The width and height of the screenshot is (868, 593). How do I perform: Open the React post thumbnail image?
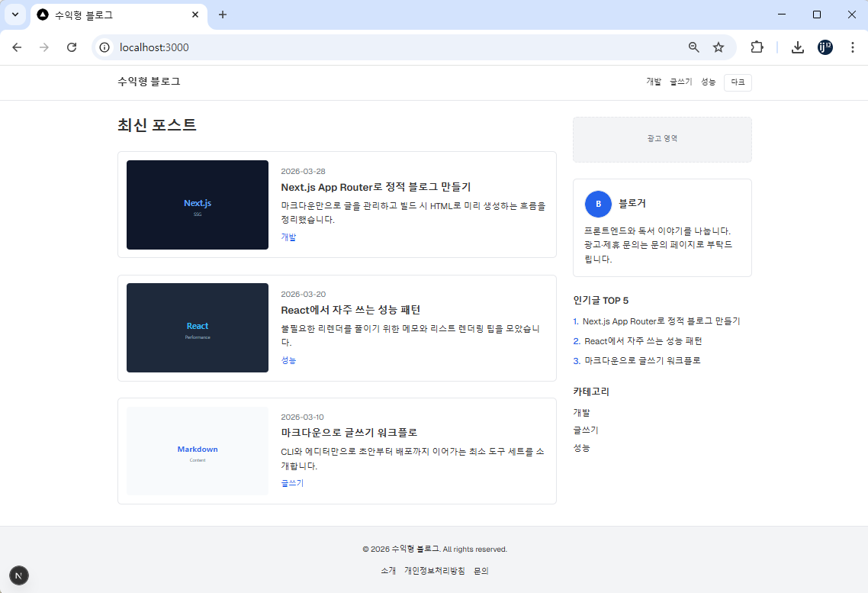pyautogui.click(x=197, y=327)
